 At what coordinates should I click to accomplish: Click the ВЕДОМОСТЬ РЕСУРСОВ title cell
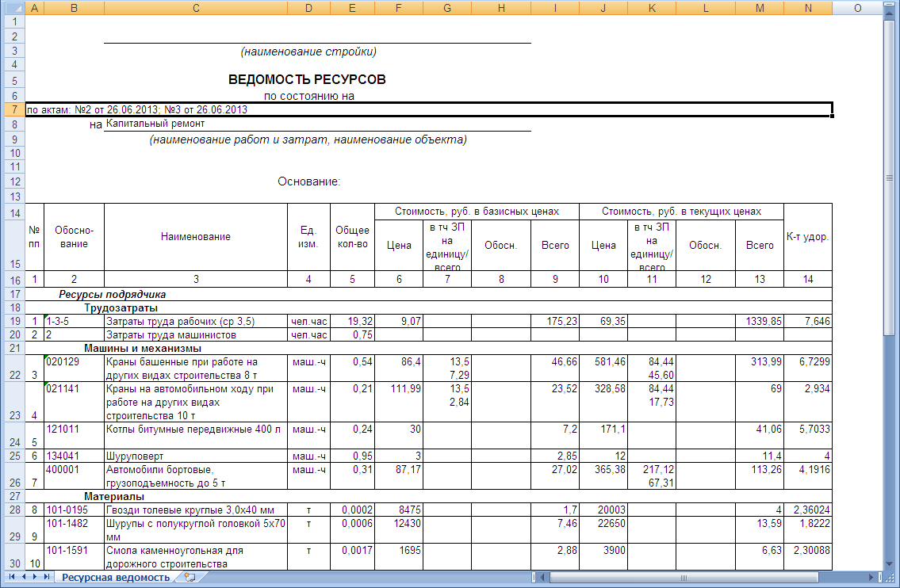(307, 79)
